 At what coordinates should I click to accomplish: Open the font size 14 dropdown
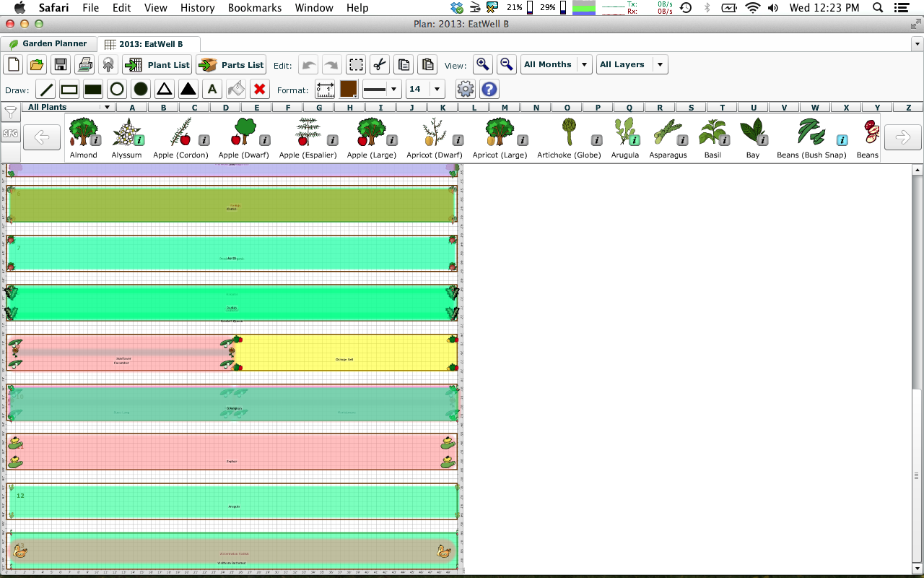pyautogui.click(x=425, y=90)
